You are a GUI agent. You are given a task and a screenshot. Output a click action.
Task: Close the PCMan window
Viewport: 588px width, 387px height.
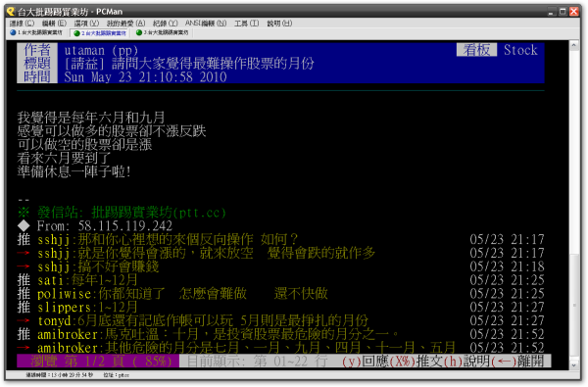[574, 12]
